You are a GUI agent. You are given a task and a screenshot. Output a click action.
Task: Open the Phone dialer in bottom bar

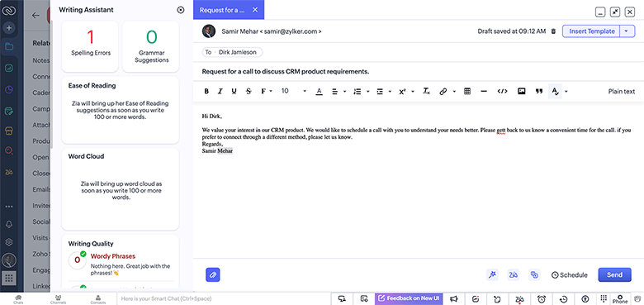(x=620, y=299)
